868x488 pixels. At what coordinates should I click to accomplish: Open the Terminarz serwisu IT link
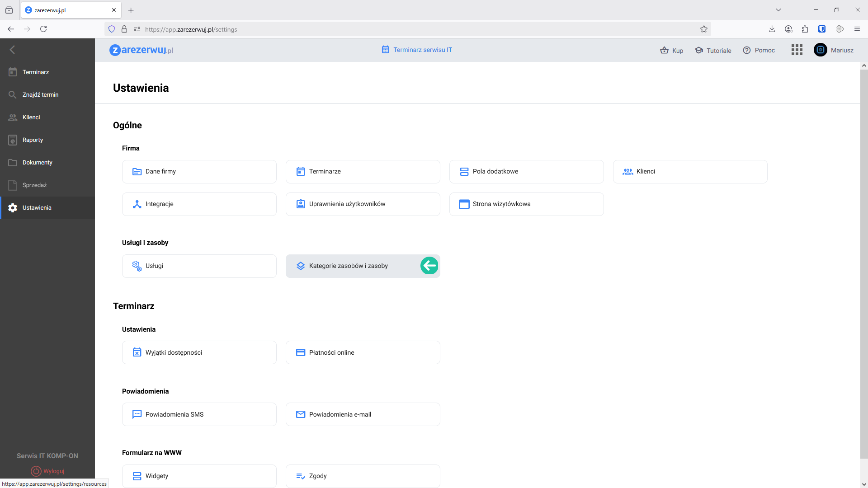pyautogui.click(x=417, y=50)
